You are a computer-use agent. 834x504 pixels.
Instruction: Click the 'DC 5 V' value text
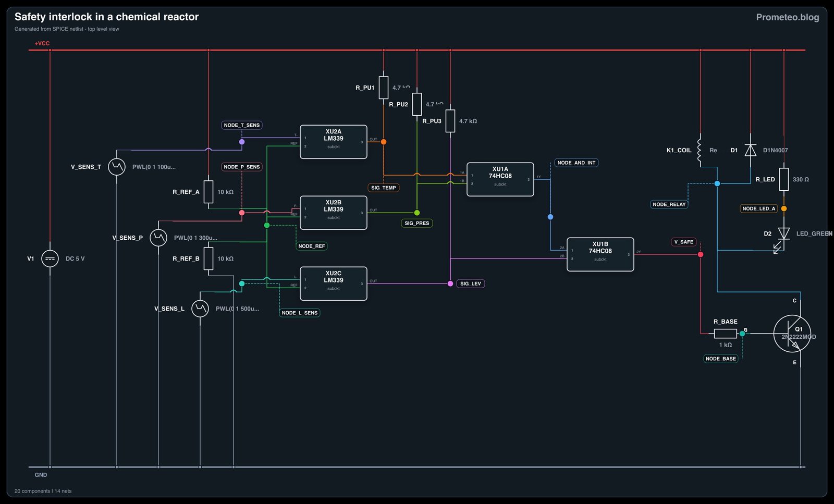tap(75, 259)
